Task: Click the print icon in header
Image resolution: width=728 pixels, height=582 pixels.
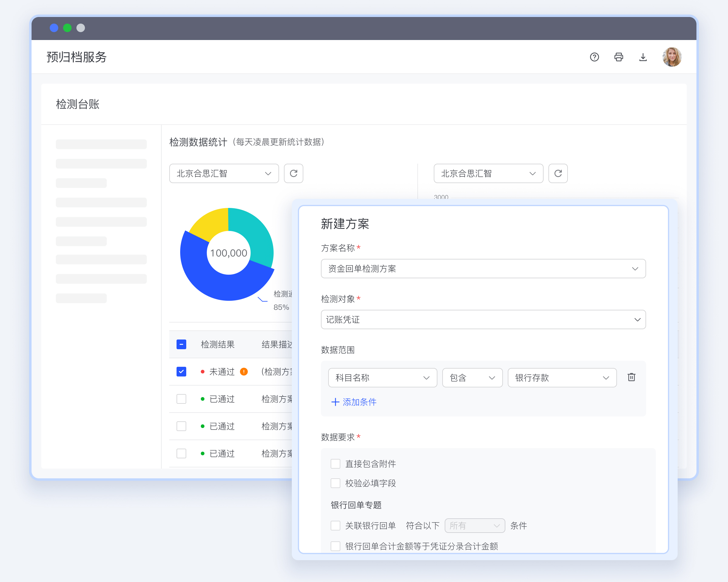Action: click(618, 57)
